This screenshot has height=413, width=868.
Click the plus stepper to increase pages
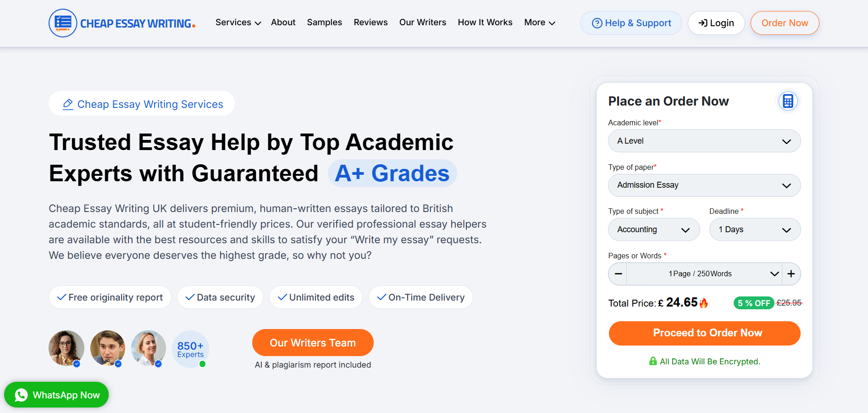791,273
